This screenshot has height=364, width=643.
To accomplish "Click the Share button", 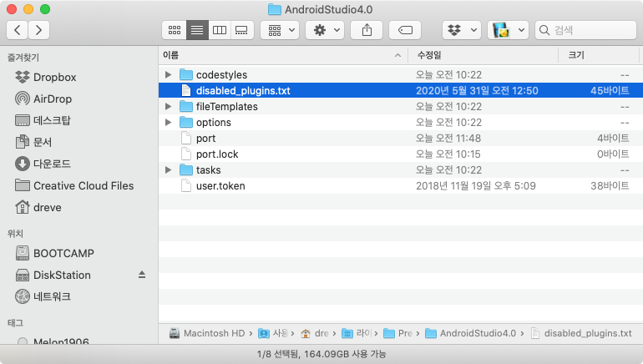I will click(367, 30).
